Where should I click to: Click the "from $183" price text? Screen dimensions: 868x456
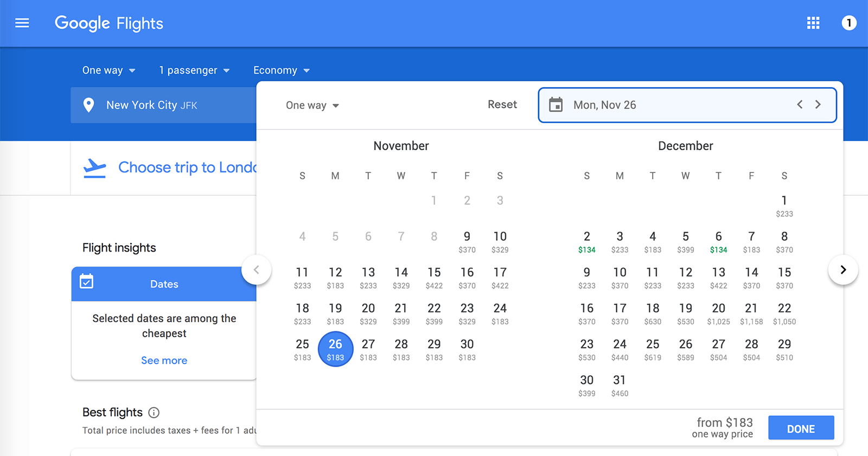coord(725,422)
